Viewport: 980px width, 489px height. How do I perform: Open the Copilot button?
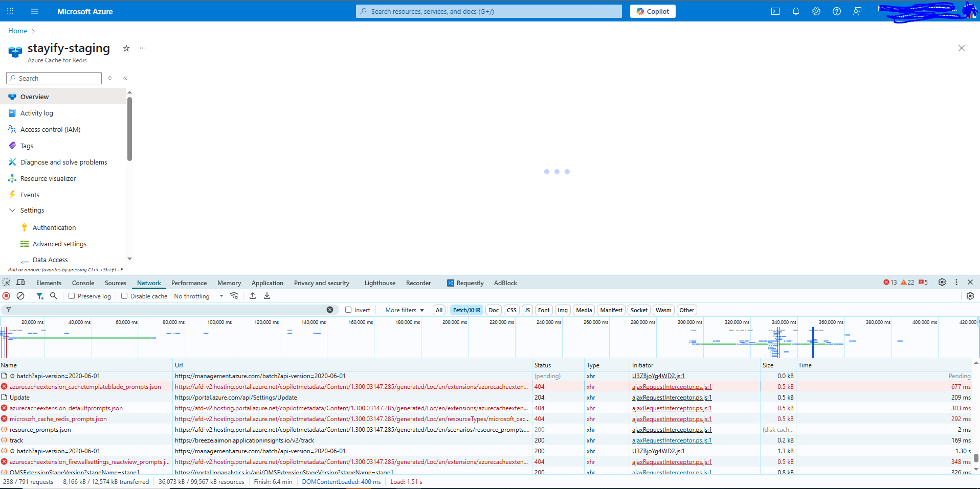coord(653,11)
